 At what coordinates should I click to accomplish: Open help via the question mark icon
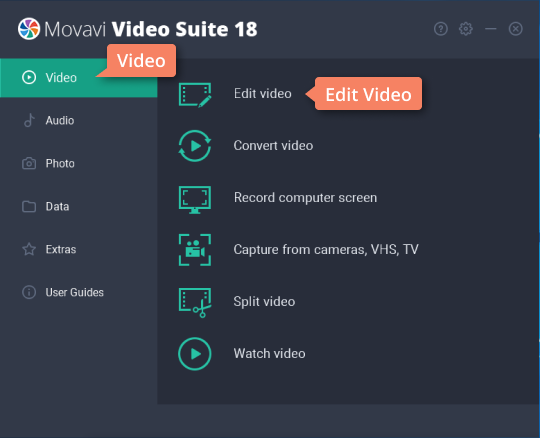click(441, 29)
